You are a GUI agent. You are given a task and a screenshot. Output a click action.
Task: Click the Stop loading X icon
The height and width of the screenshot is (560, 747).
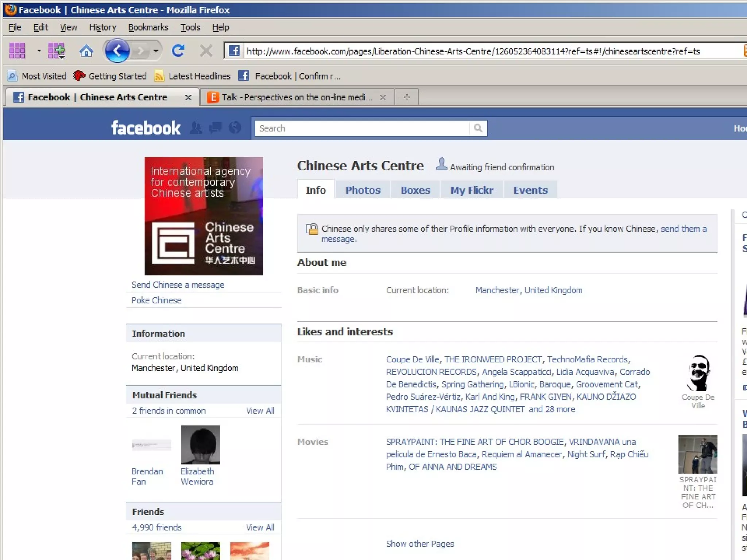(206, 51)
